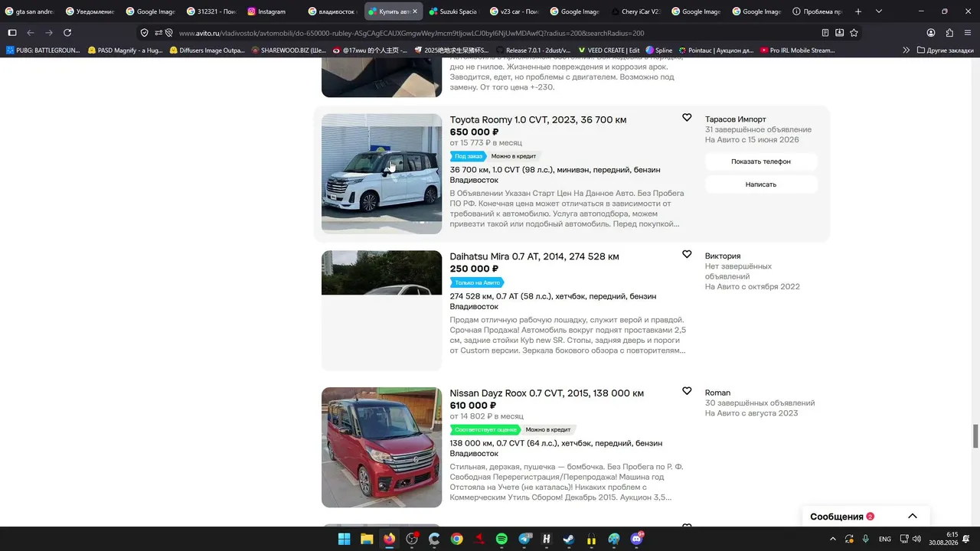Click the page vertical scrollbar thumb
The image size is (980, 551).
[975, 436]
